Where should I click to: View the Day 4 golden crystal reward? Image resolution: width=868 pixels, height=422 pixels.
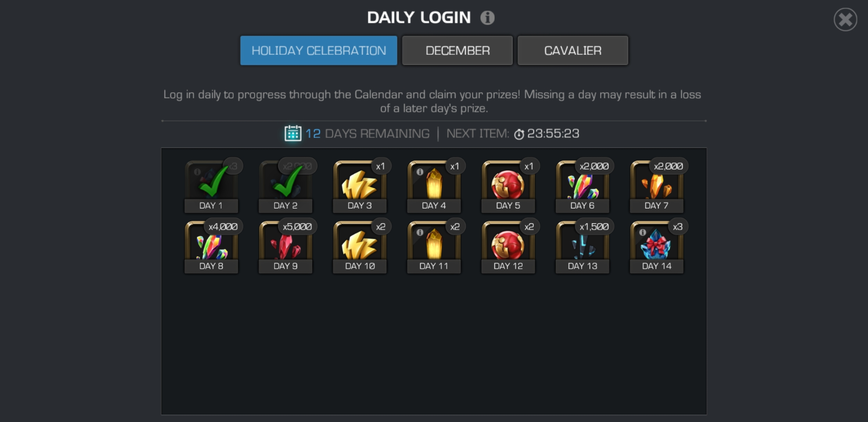click(x=434, y=186)
